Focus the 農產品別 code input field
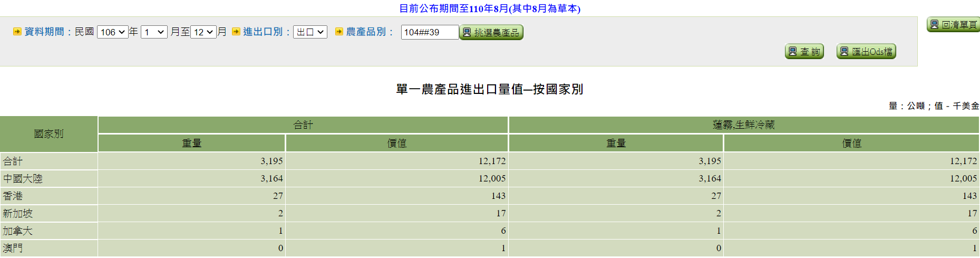980x258 pixels. point(429,32)
